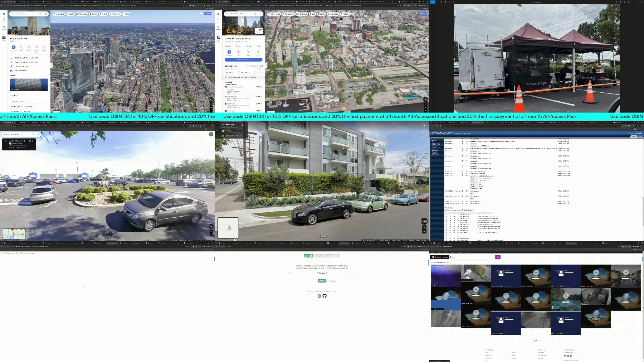This screenshot has width=644, height=362.
Task: Clear the Loews Philadelphia Hotel search box
Action: [260, 14]
